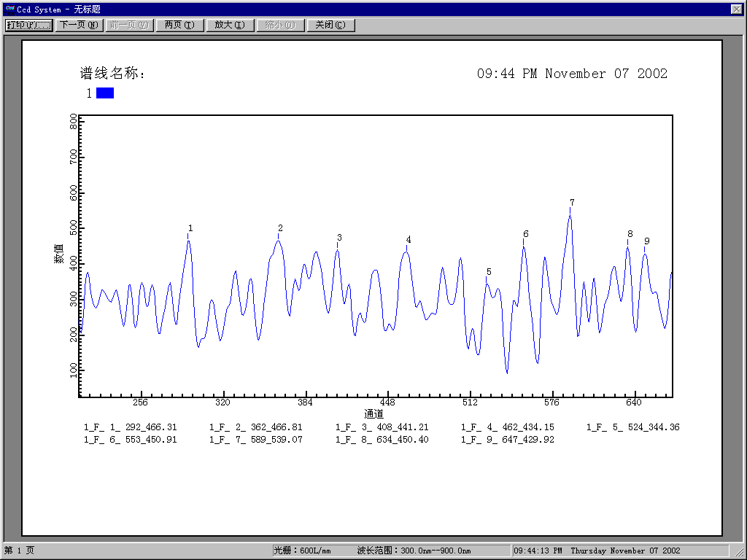Click status bar 波长范围 300.0nm--900.0nm
The image size is (747, 560).
pyautogui.click(x=414, y=551)
